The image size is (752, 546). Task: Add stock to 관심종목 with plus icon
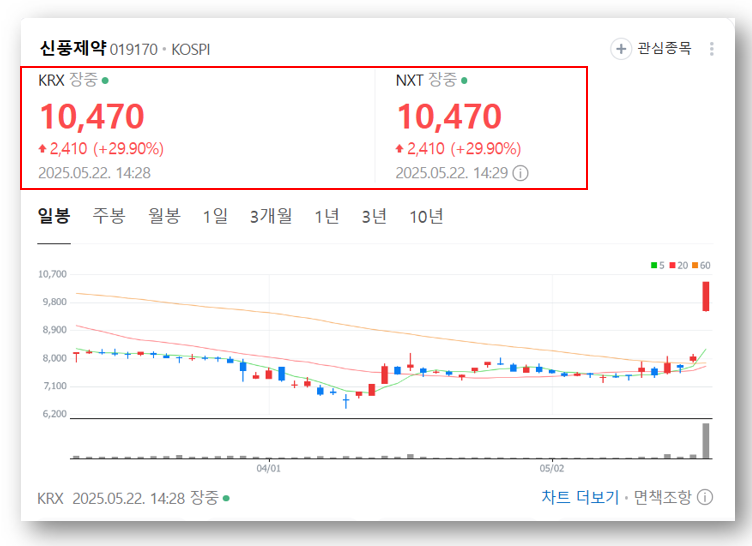[x=621, y=48]
